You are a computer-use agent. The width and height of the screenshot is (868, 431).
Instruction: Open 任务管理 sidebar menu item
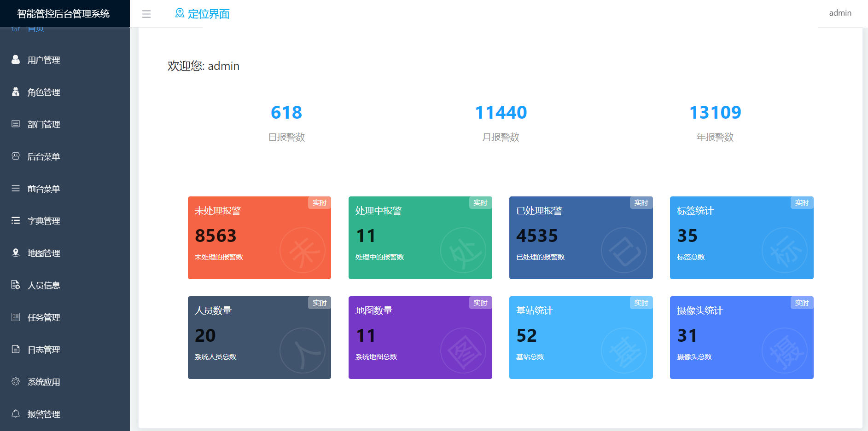tap(44, 318)
